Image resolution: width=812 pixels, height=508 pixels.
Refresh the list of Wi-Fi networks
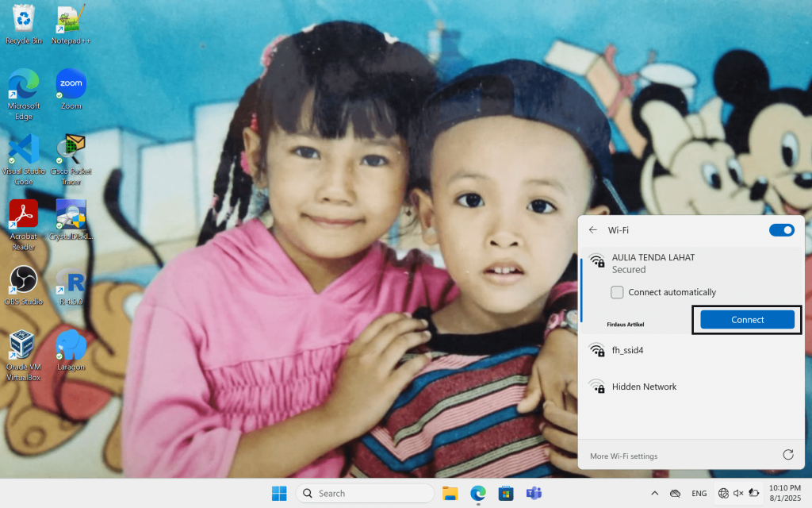(x=787, y=455)
